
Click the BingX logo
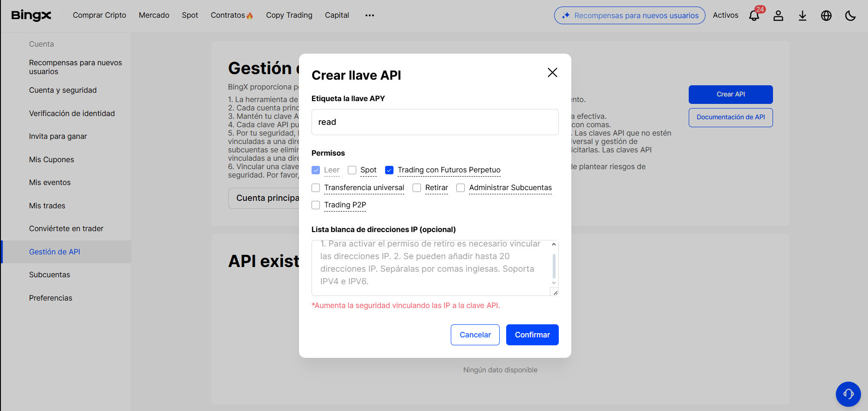click(31, 15)
